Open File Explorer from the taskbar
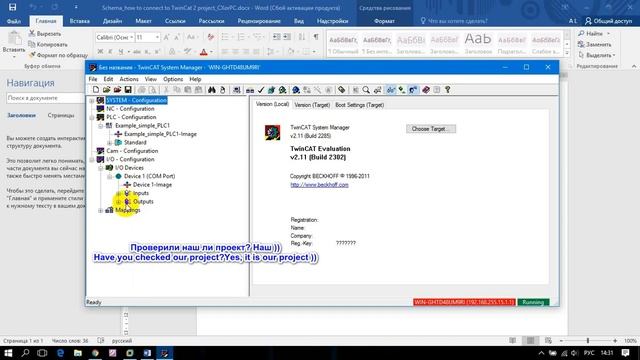 pyautogui.click(x=78, y=353)
